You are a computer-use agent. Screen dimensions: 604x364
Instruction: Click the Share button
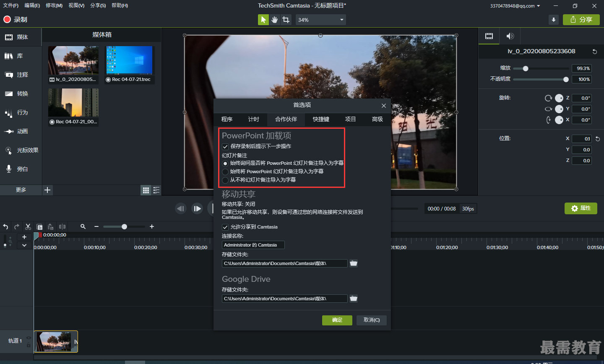(x=581, y=20)
